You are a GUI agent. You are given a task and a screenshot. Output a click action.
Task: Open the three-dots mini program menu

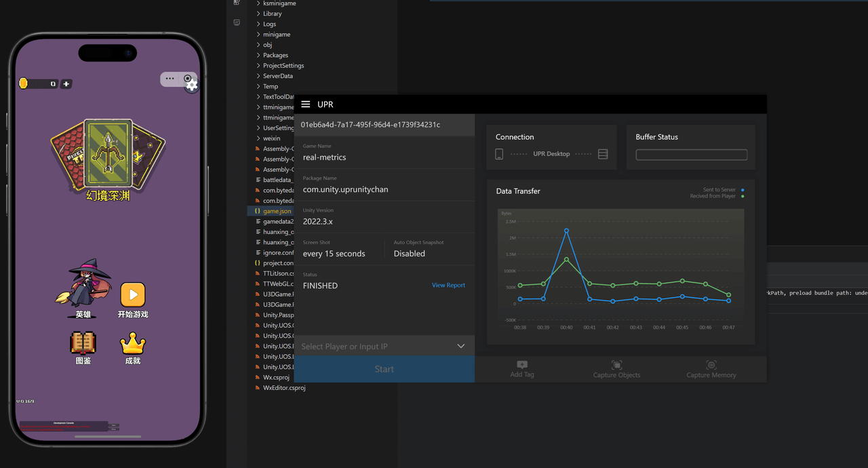170,79
